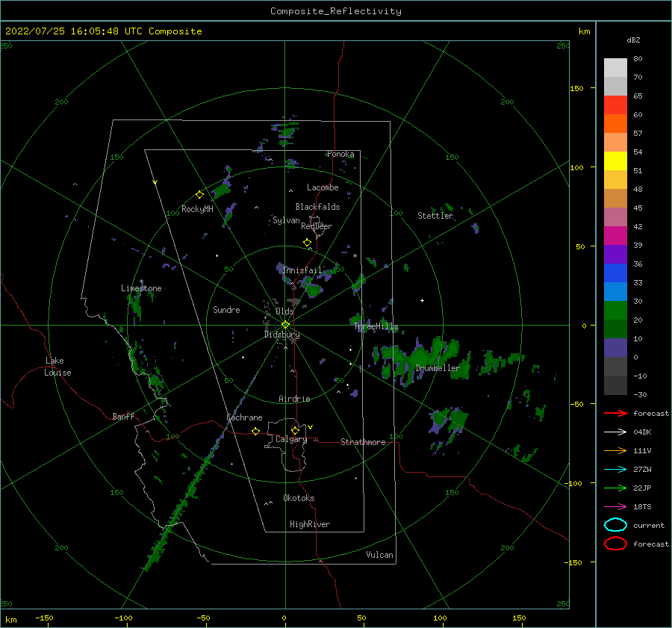
Task: Click the red forecast arrow legend icon
Action: [615, 413]
